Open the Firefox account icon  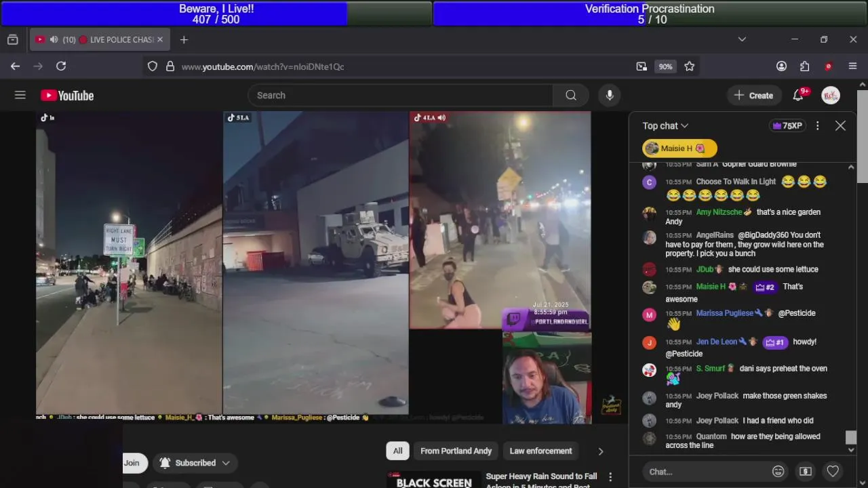[x=781, y=66]
